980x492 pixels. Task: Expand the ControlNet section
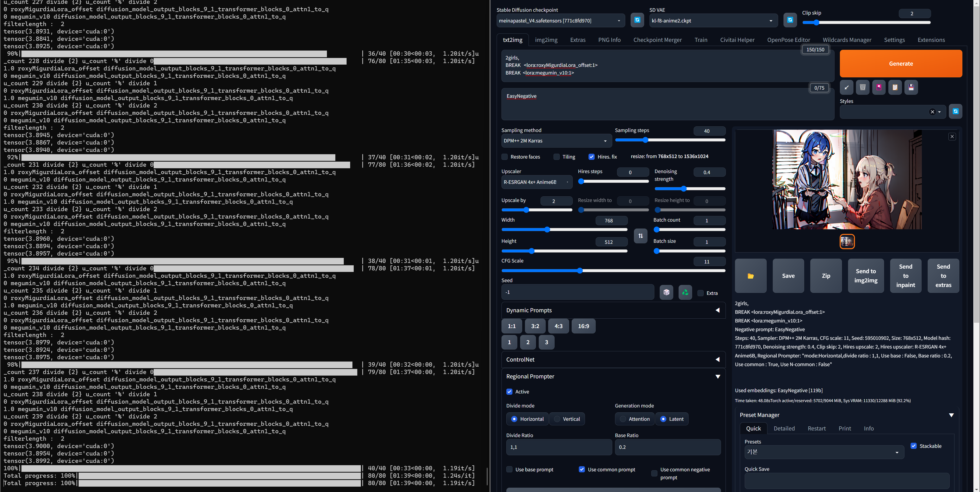[x=613, y=359]
